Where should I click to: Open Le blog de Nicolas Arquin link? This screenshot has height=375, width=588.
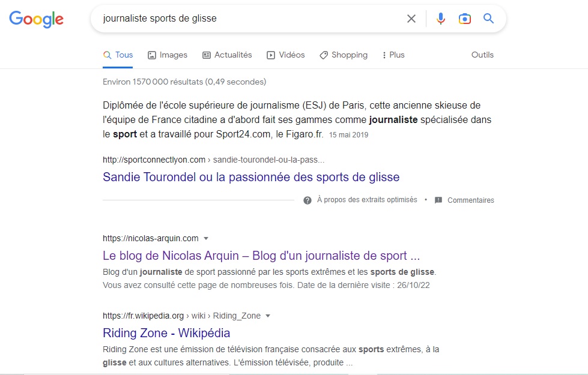click(261, 256)
